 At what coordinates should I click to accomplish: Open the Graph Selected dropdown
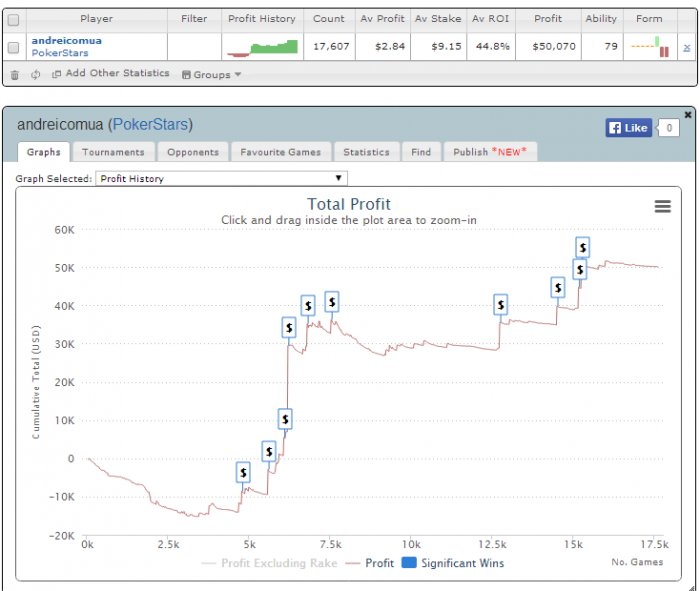coord(220,179)
